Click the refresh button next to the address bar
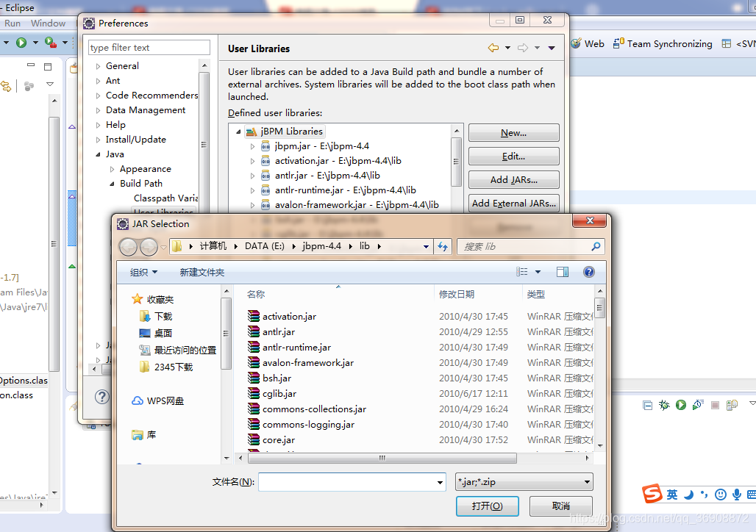This screenshot has width=756, height=532. (x=443, y=247)
